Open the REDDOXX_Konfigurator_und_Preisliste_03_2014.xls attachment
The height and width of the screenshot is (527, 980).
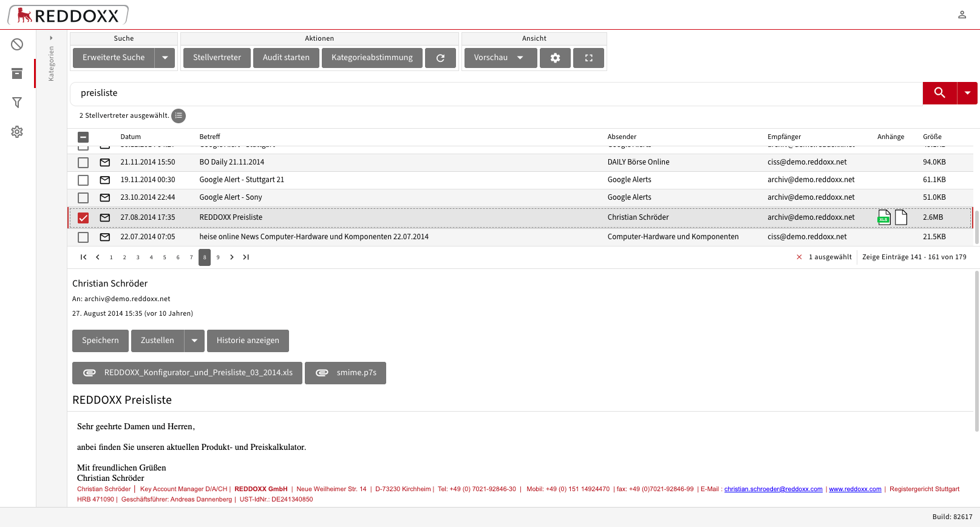(187, 373)
